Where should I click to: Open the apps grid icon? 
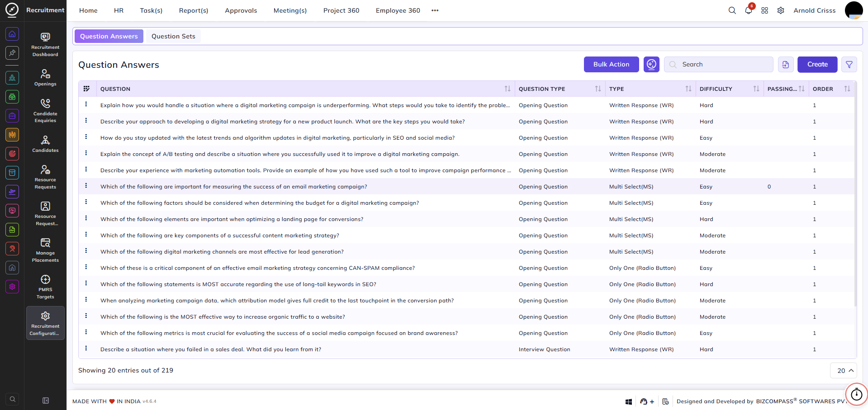764,10
